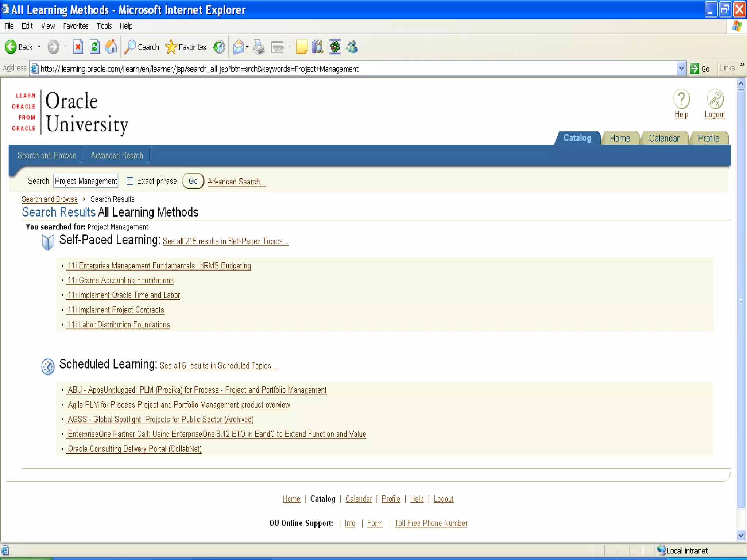The height and width of the screenshot is (560, 747).
Task: Click in the Project Management search field
Action: 86,181
